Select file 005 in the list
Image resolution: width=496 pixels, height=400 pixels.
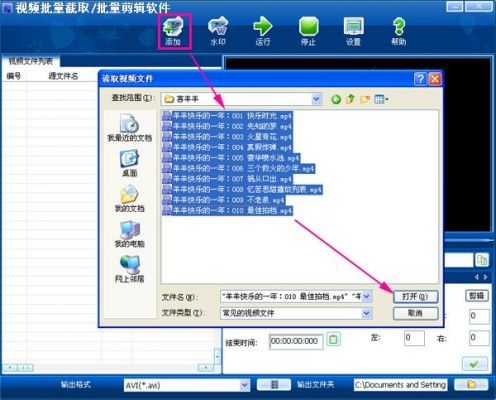tap(231, 158)
